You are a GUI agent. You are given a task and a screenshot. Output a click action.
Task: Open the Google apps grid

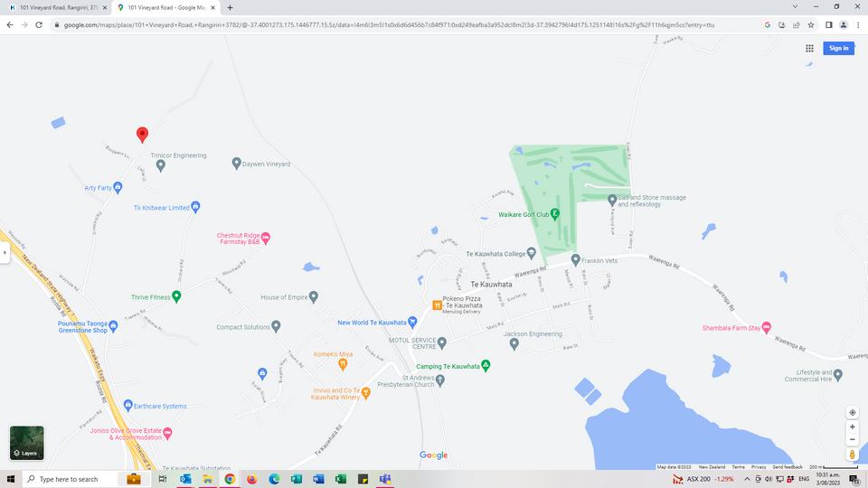pyautogui.click(x=809, y=48)
